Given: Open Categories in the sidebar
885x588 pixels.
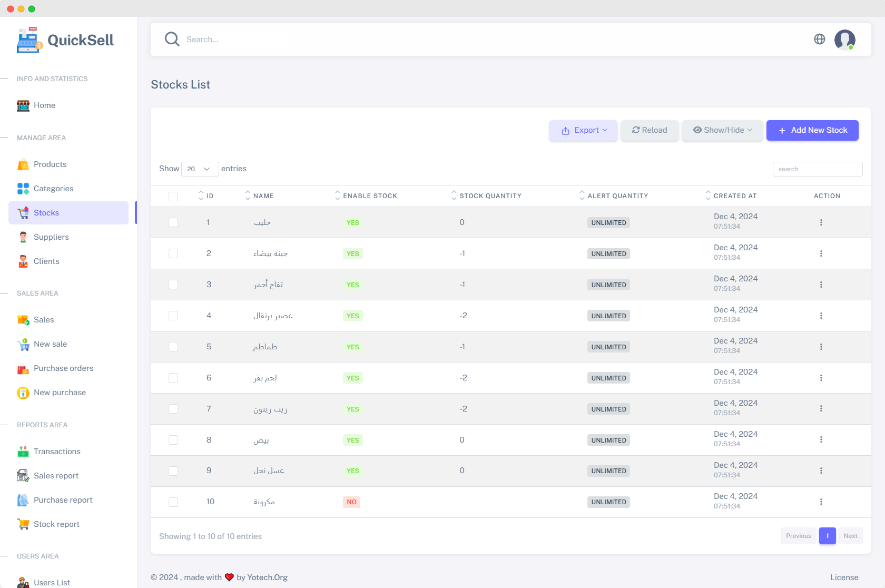Looking at the screenshot, I should coord(68,189).
